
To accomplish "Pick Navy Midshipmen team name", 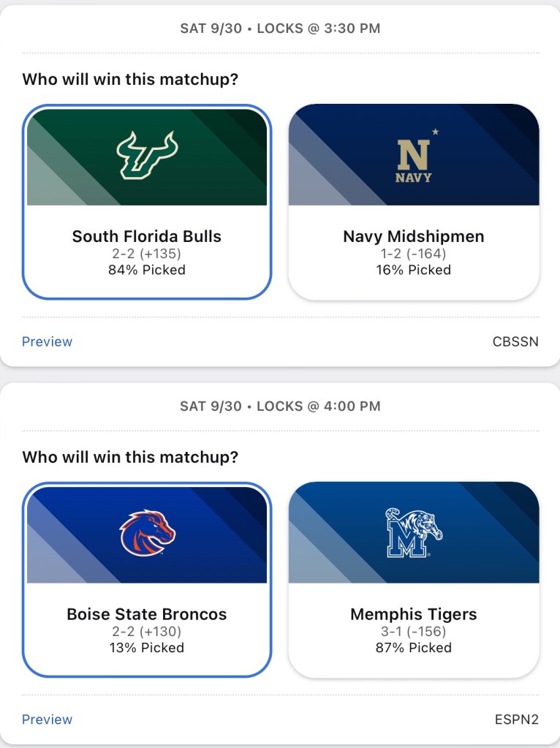I will [414, 236].
